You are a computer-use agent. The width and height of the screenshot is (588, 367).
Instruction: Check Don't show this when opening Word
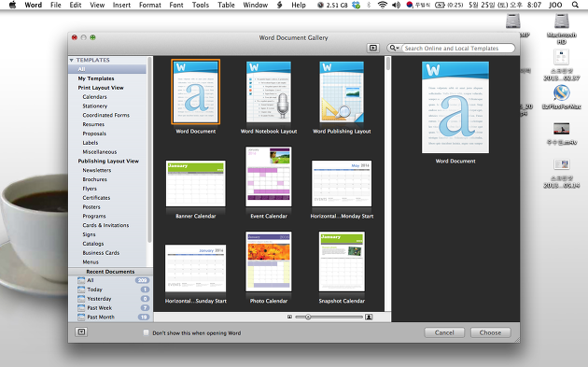[146, 332]
